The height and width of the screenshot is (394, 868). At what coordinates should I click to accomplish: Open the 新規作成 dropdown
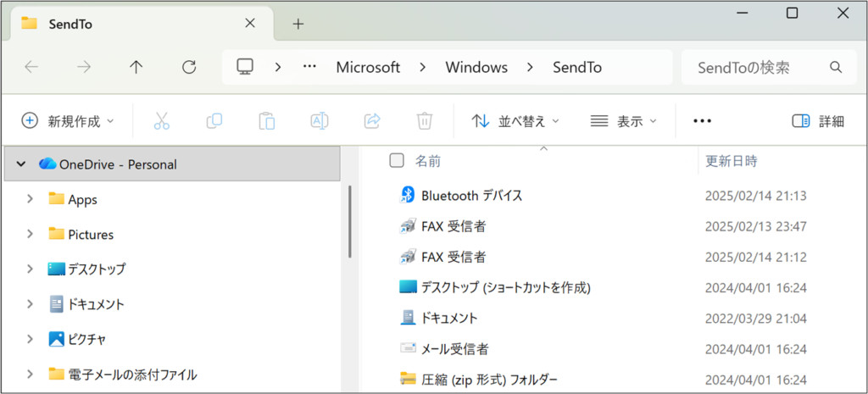(x=68, y=121)
